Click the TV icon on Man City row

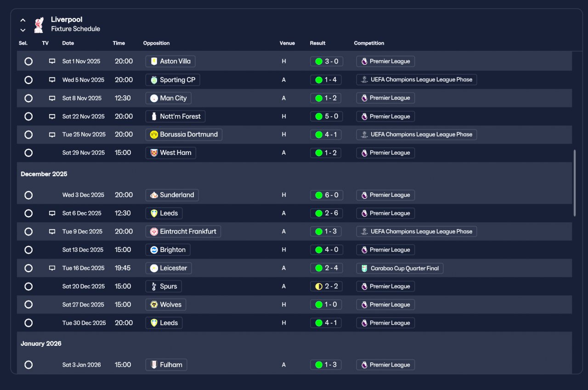(52, 98)
